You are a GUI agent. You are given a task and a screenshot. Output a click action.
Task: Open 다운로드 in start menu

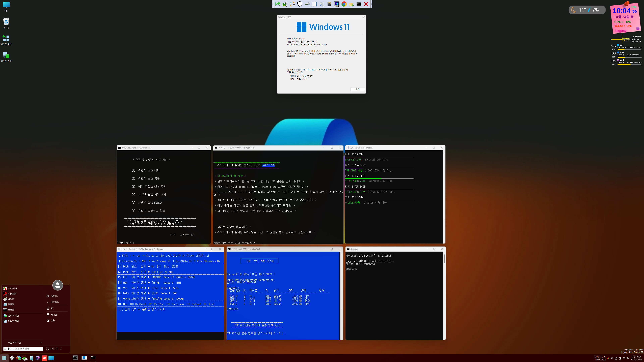pyautogui.click(x=53, y=302)
